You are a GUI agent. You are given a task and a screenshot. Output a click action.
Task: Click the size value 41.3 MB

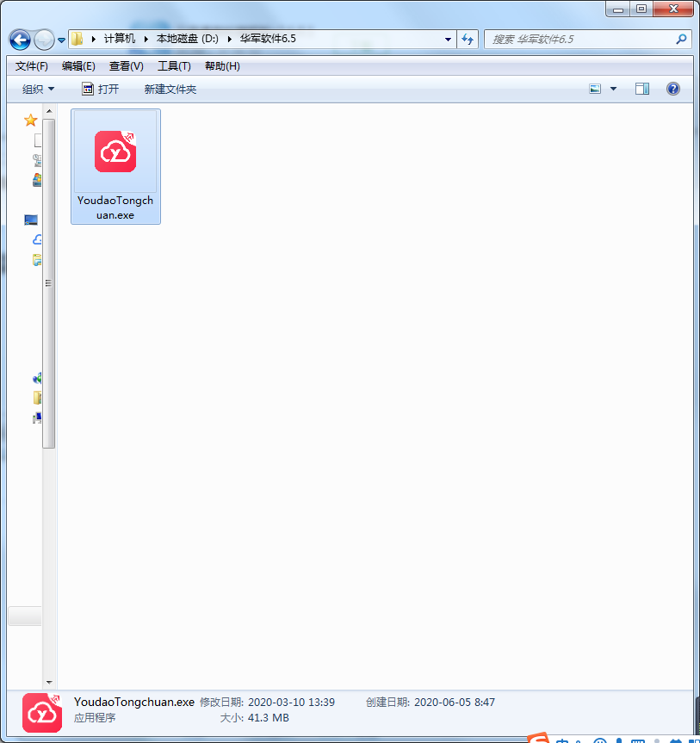[269, 718]
